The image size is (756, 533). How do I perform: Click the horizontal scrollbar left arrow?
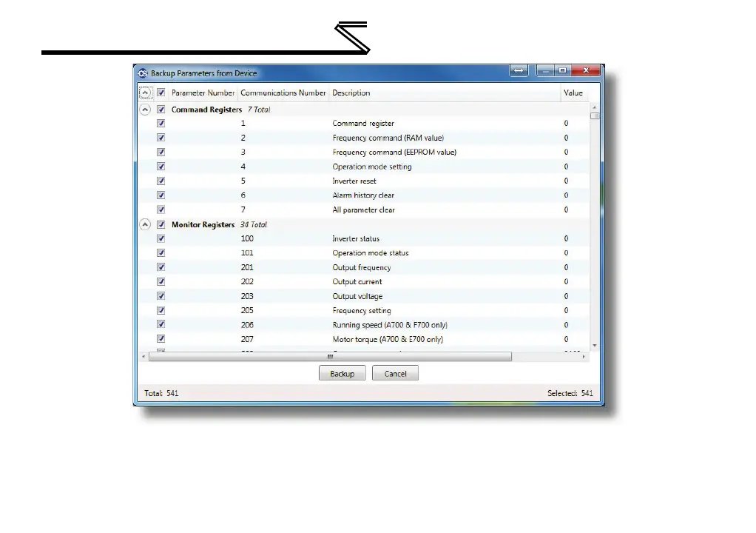[x=143, y=356]
